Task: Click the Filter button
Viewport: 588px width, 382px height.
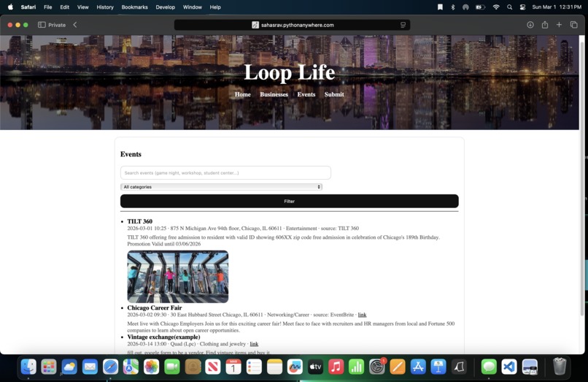Action: point(289,202)
